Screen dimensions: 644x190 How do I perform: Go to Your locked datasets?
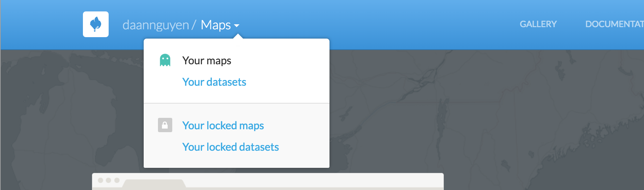click(231, 147)
